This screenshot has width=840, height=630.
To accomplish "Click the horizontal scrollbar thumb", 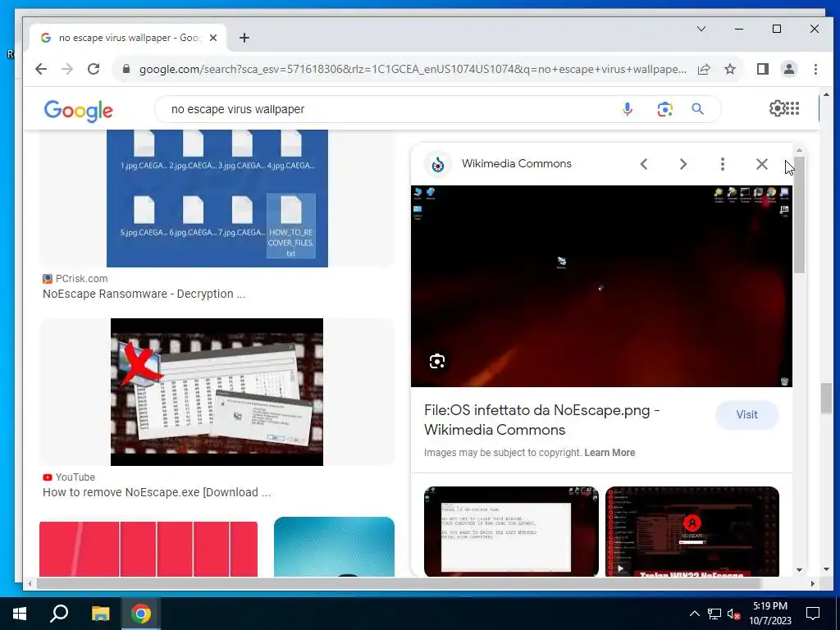I will [x=399, y=584].
